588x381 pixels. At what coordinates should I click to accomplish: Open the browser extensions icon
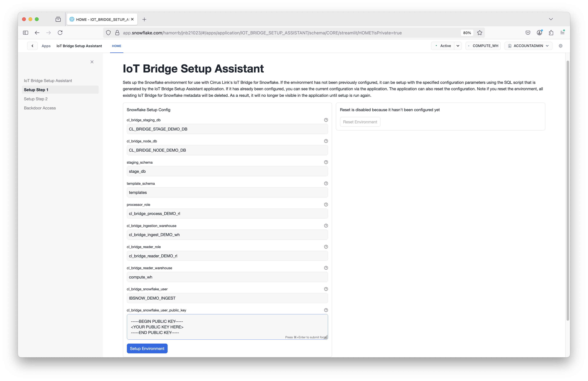(x=551, y=33)
